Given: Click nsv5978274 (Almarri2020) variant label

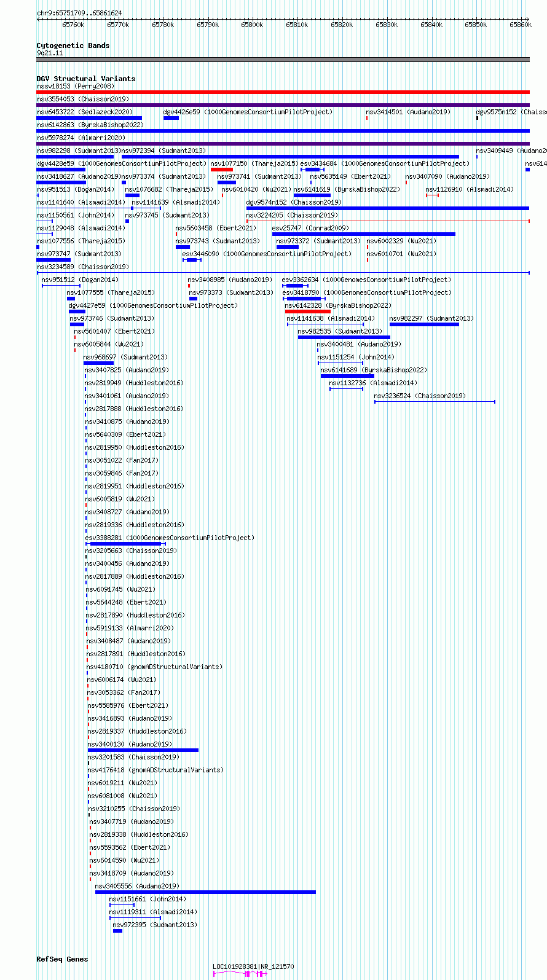Looking at the screenshot, I should [x=81, y=138].
